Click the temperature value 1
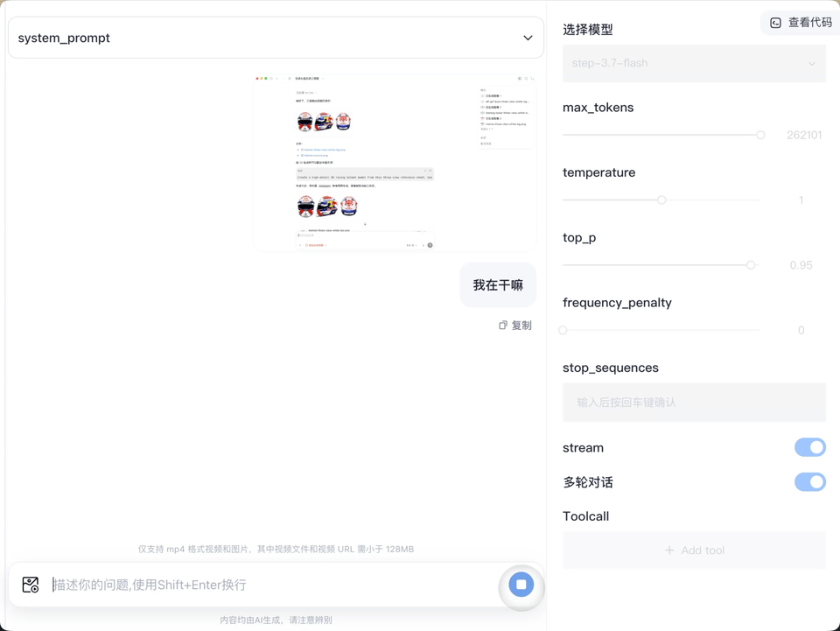840x631 pixels. (x=801, y=200)
